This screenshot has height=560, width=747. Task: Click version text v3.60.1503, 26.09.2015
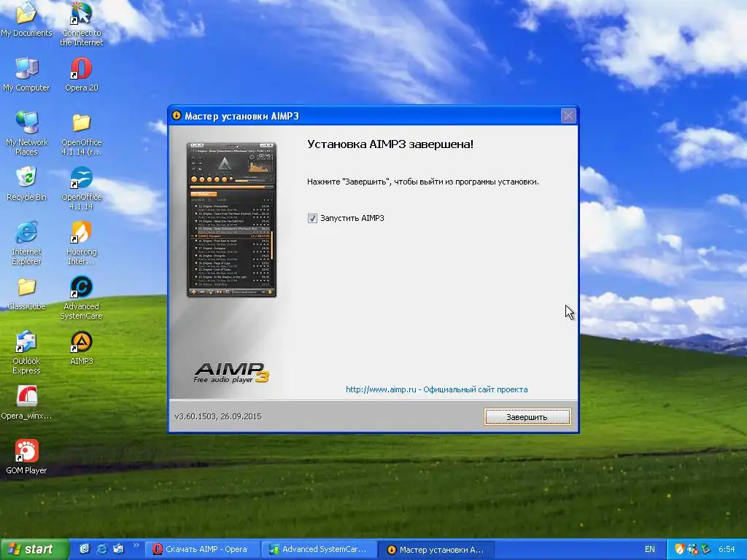click(218, 416)
